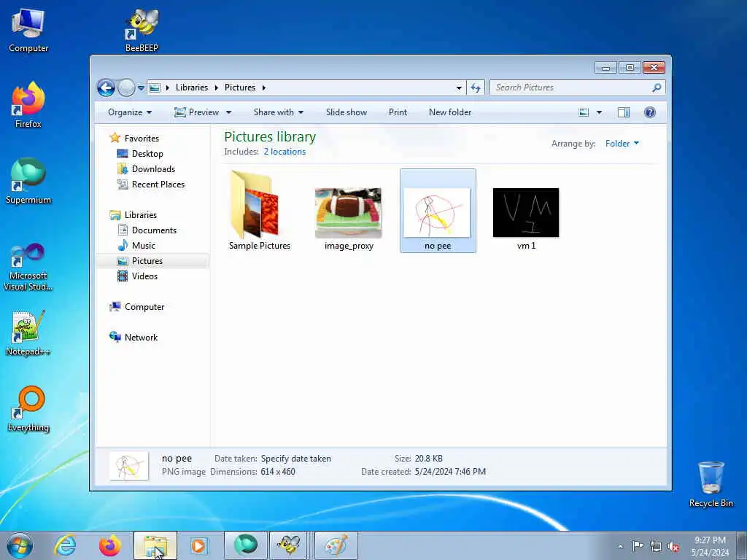The width and height of the screenshot is (747, 560).
Task: Go back with the Explorer Back arrow
Action: [107, 87]
